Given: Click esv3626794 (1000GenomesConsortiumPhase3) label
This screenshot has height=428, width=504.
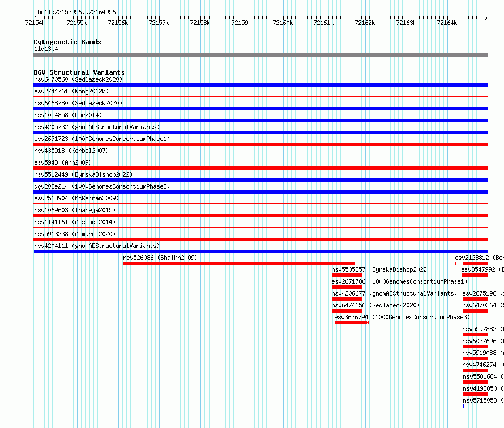Looking at the screenshot, I should click(x=402, y=317).
